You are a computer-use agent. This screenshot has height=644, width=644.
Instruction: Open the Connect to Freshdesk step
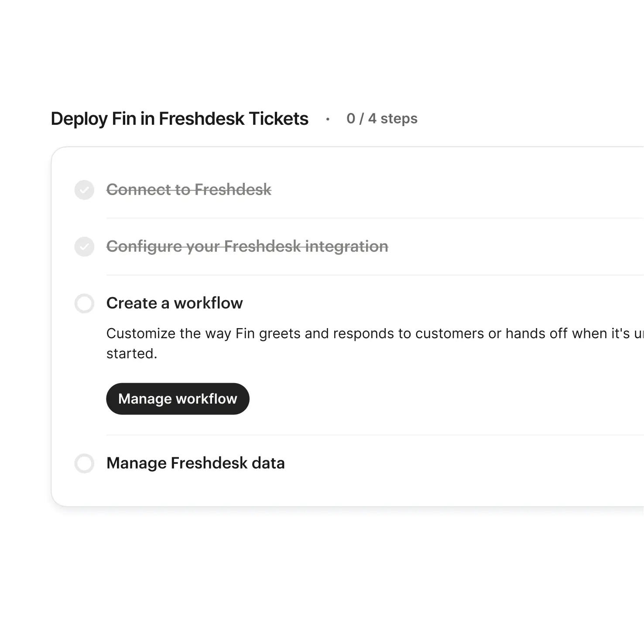point(189,190)
